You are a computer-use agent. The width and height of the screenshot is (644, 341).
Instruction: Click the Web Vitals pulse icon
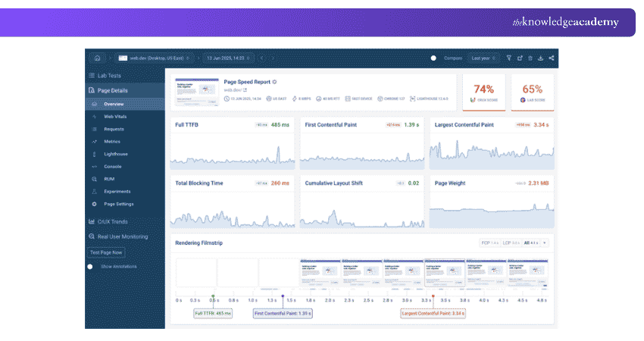pos(94,117)
